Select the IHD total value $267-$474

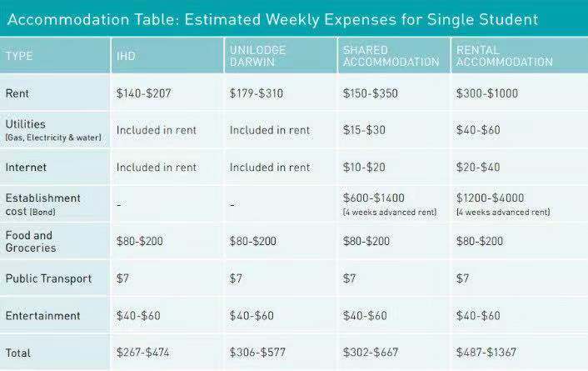point(144,353)
